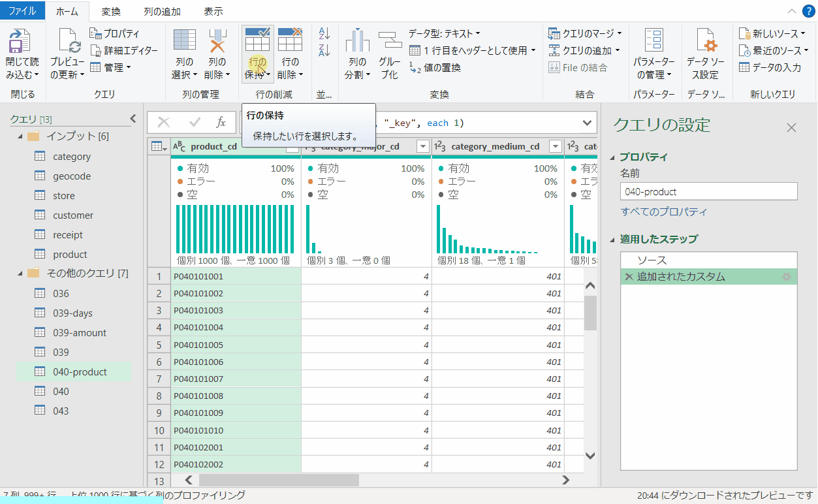The height and width of the screenshot is (504, 818).
Task: Open the ファイル menu
Action: (22, 10)
